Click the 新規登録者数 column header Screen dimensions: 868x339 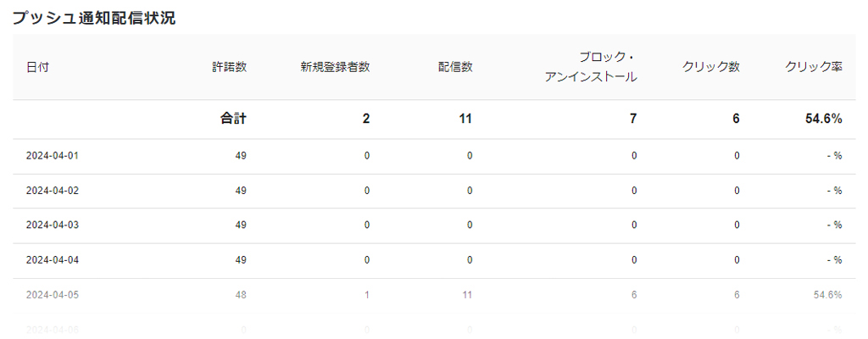(x=335, y=67)
